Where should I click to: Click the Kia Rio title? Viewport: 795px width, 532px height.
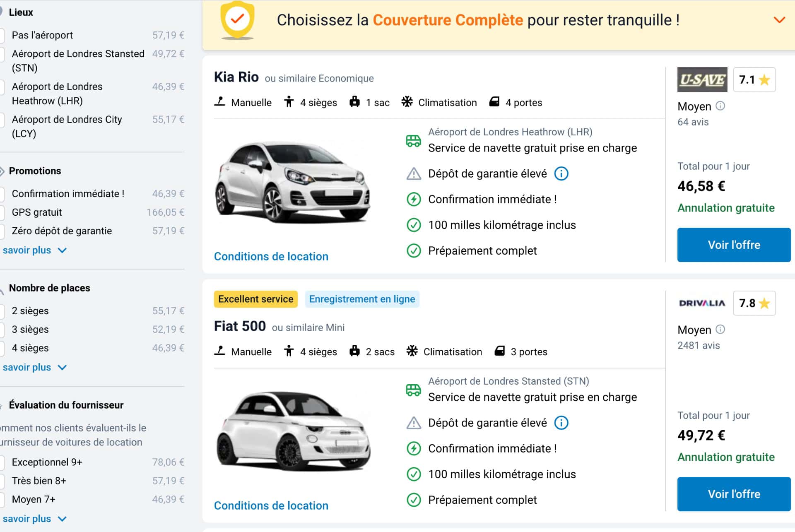click(x=236, y=77)
